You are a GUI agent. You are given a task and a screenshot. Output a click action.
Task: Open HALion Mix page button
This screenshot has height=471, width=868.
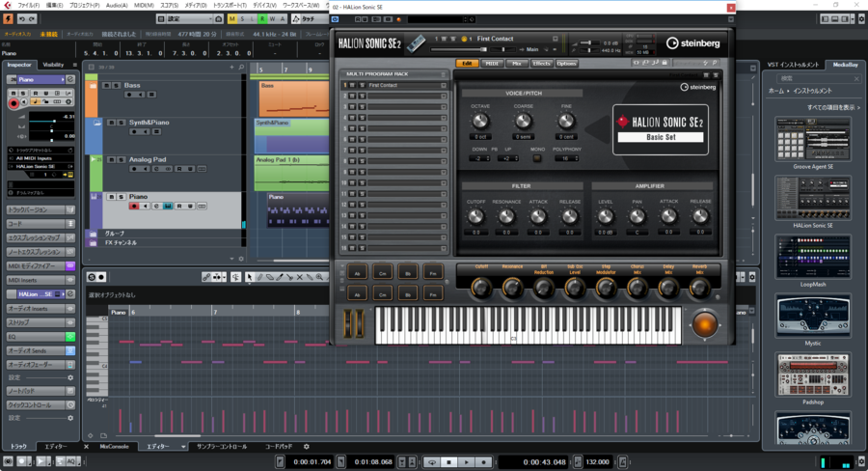pos(517,63)
